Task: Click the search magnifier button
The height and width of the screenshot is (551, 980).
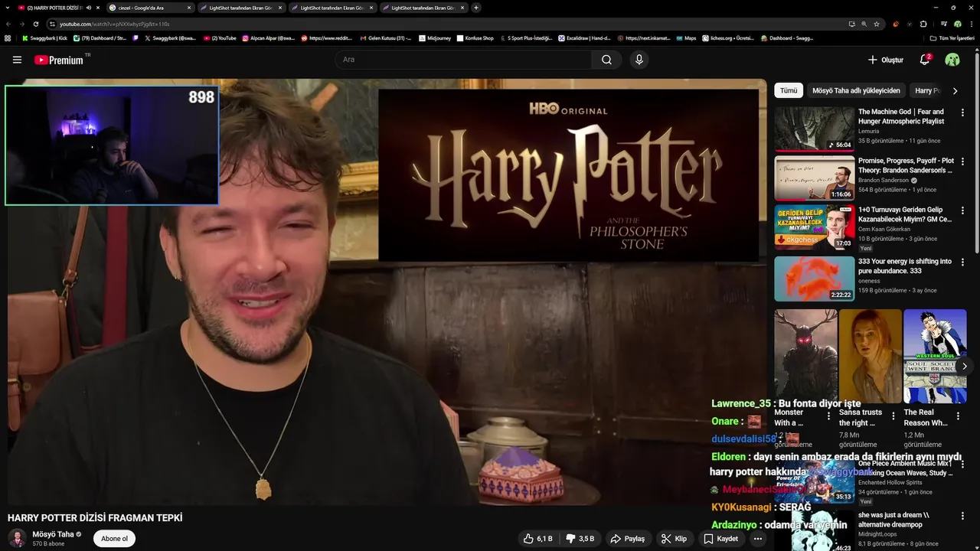Action: point(606,60)
